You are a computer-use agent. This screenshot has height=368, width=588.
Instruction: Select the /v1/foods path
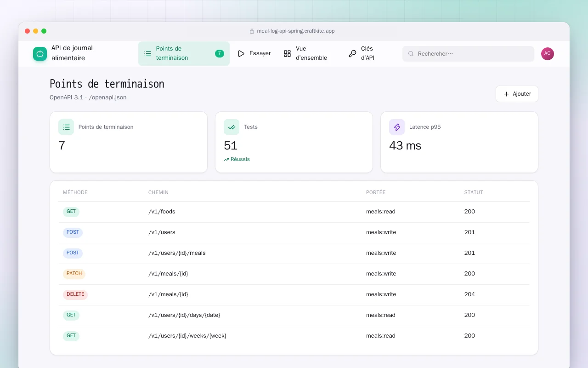(x=162, y=212)
